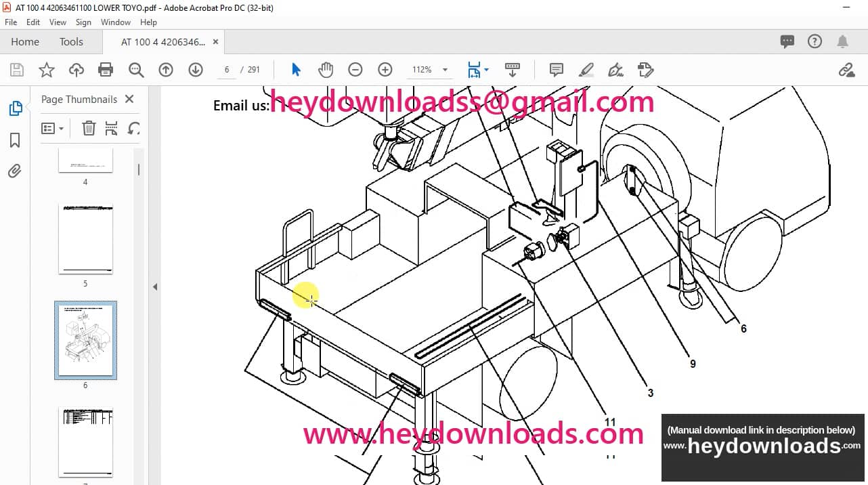Open the edit stamp tool icon
868x485 pixels.
point(645,70)
